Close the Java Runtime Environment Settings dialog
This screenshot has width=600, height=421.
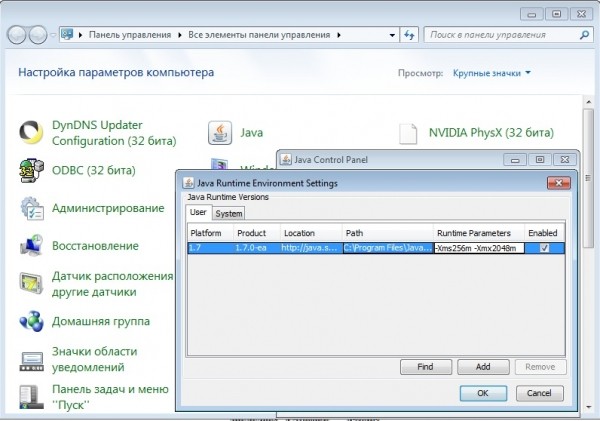tap(558, 183)
